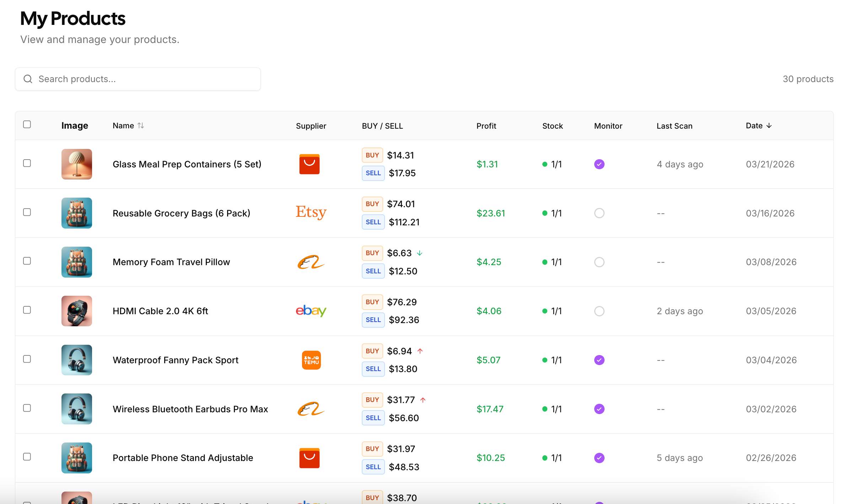Enable monitoring for HDMI Cable 2.0 4K

600,311
